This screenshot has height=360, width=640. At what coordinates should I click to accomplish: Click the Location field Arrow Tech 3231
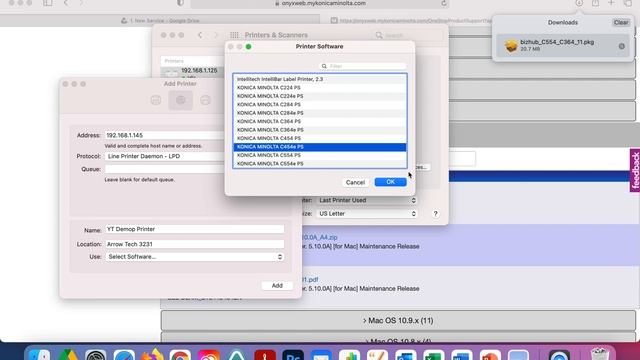[x=194, y=244]
